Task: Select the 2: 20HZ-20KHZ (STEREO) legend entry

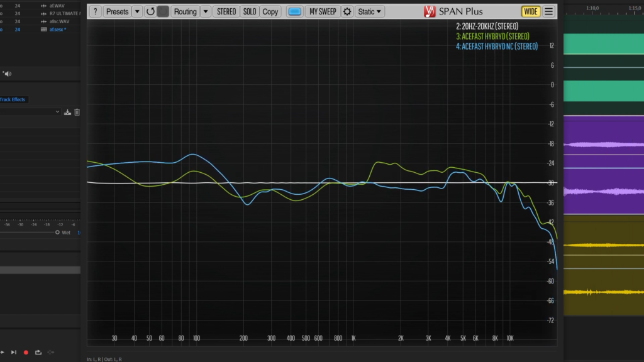Action: click(x=487, y=26)
